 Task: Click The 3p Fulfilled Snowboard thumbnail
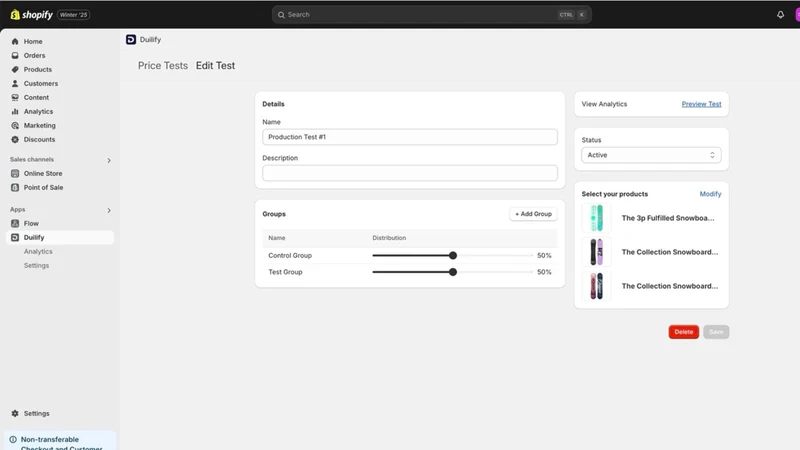point(596,218)
